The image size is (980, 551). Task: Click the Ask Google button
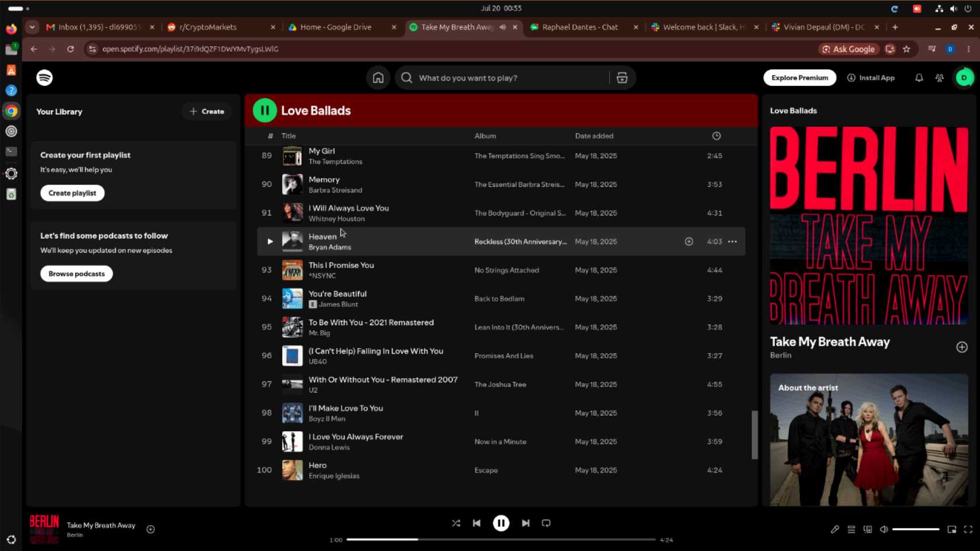point(848,49)
